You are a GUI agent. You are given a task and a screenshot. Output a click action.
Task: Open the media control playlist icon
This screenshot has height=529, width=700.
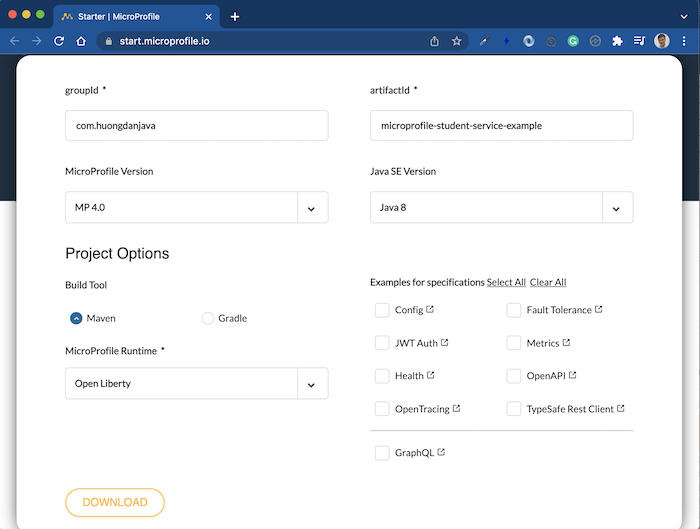pyautogui.click(x=639, y=41)
